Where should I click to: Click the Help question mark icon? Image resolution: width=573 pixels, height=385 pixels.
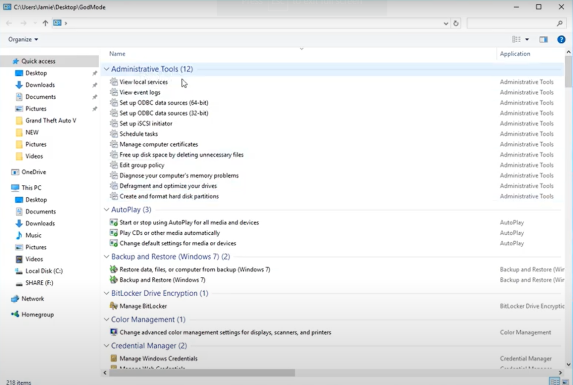pyautogui.click(x=561, y=39)
